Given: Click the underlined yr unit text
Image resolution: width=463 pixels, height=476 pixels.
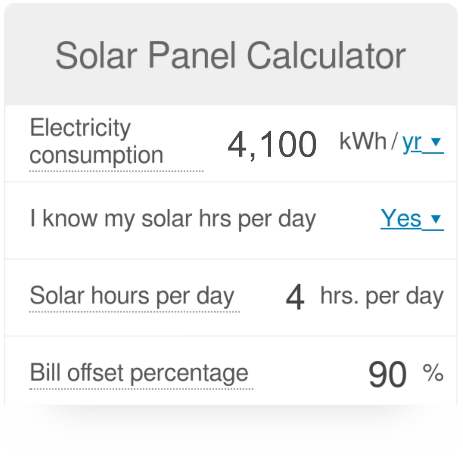Looking at the screenshot, I should coord(412,142).
